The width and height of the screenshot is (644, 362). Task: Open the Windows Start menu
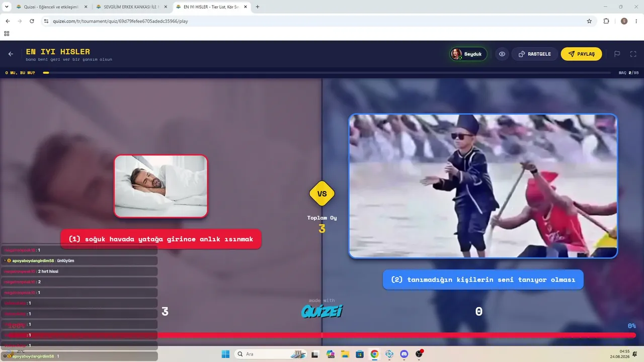tap(225, 354)
